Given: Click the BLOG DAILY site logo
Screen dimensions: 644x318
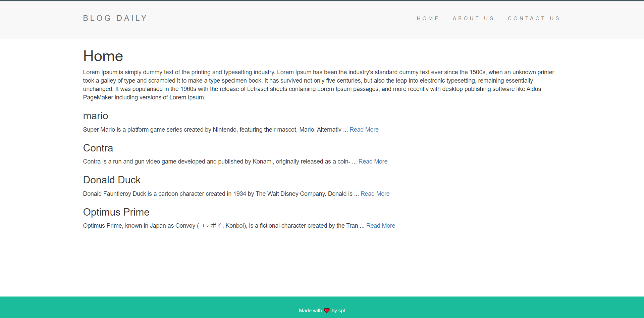Looking at the screenshot, I should [115, 18].
